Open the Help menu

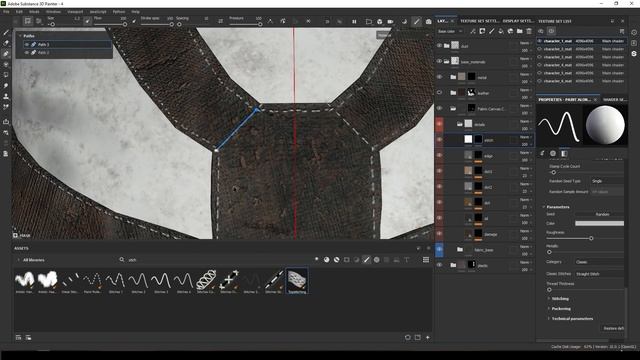click(136, 12)
